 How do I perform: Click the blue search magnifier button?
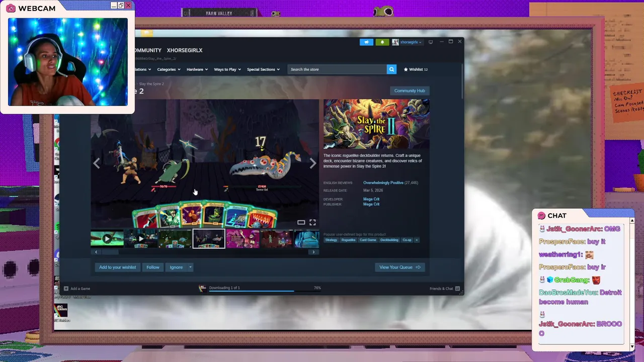391,69
